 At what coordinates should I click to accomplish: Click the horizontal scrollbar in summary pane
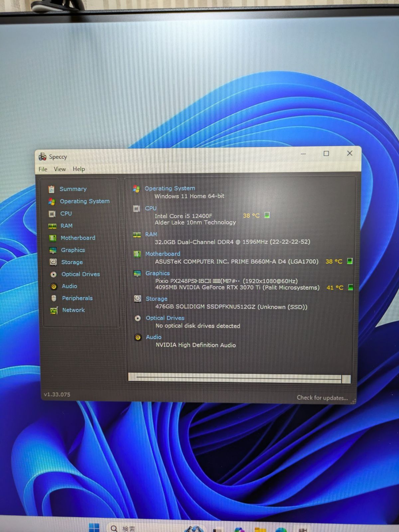click(239, 378)
